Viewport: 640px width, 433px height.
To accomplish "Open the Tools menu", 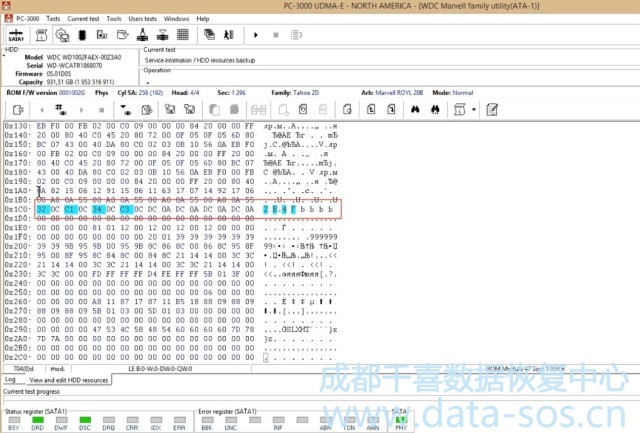I will point(114,19).
